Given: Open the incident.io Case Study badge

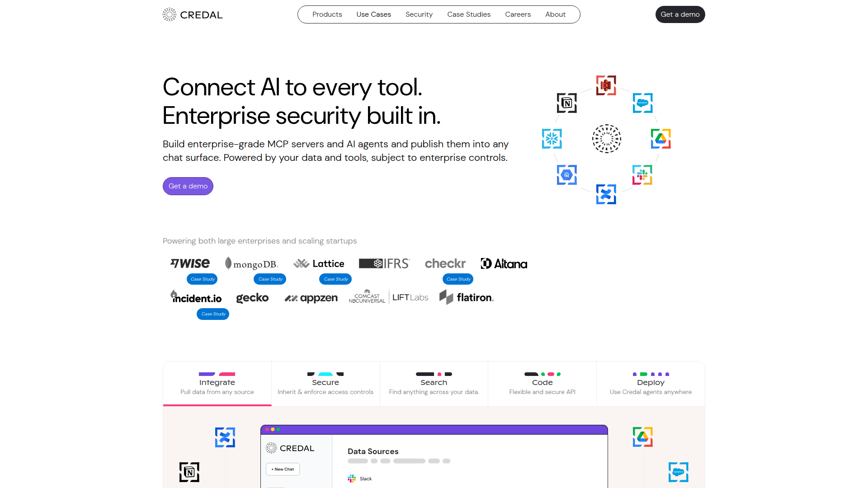Looking at the screenshot, I should (213, 314).
